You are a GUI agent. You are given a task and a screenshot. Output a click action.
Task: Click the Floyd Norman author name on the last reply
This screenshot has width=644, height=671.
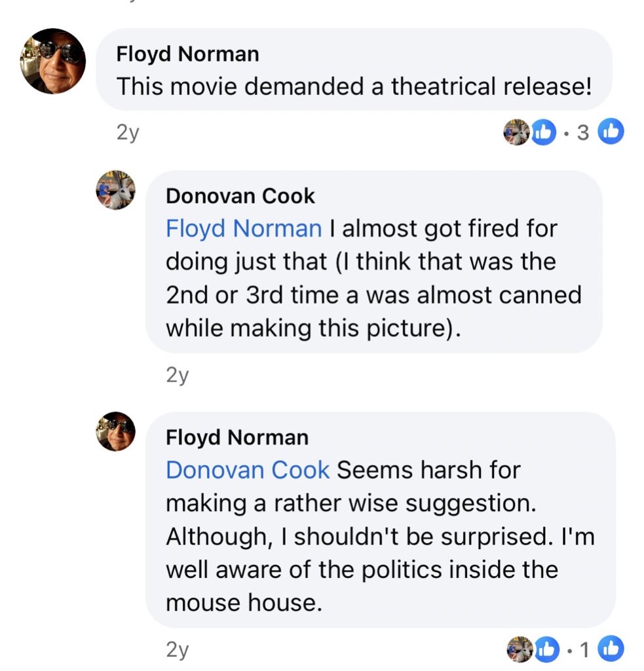click(x=237, y=436)
